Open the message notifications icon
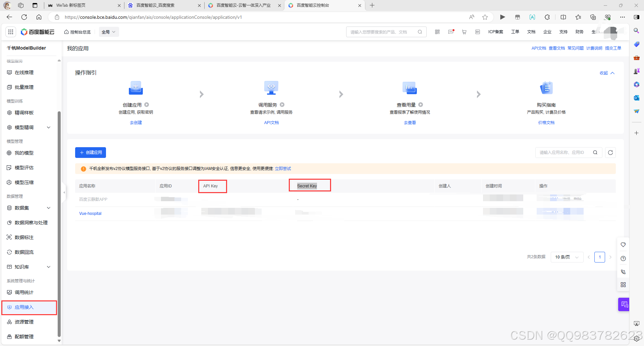Image resolution: width=644 pixels, height=346 pixels. [451, 32]
